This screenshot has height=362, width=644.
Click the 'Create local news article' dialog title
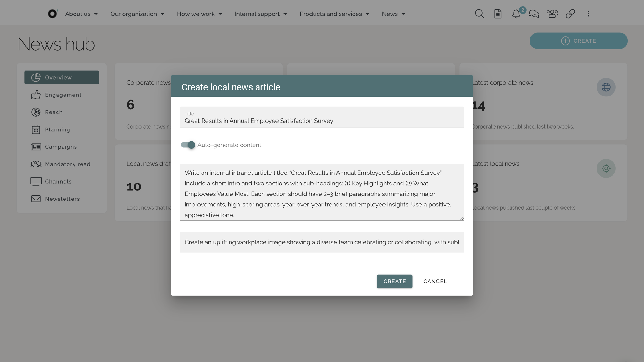pyautogui.click(x=231, y=87)
